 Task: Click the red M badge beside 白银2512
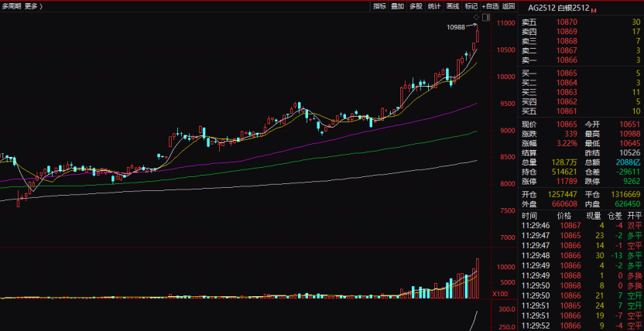coord(593,10)
